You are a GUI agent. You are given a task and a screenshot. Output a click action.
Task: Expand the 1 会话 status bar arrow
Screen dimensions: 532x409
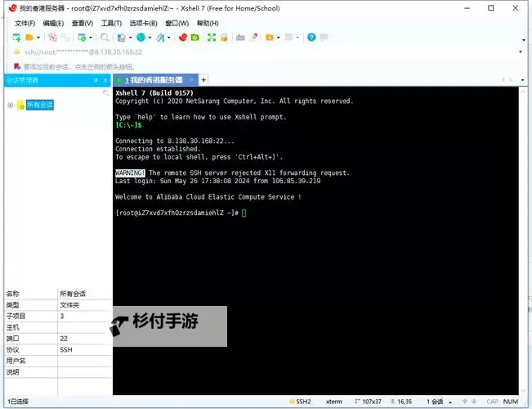[450, 402]
